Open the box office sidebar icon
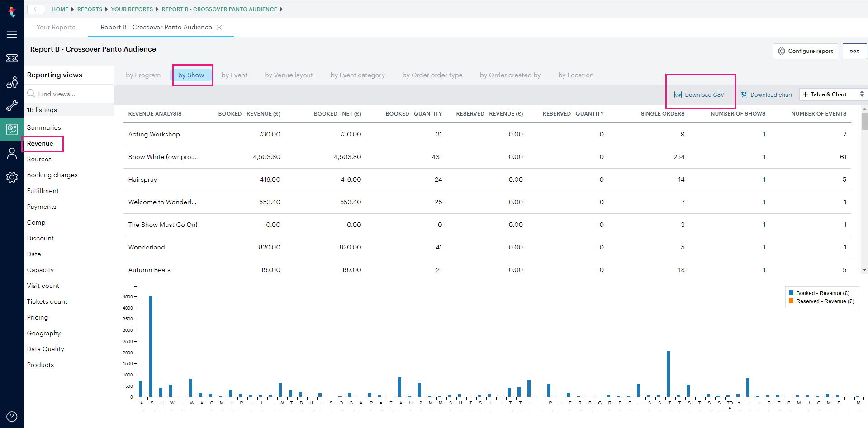This screenshot has width=868, height=428. (x=12, y=82)
